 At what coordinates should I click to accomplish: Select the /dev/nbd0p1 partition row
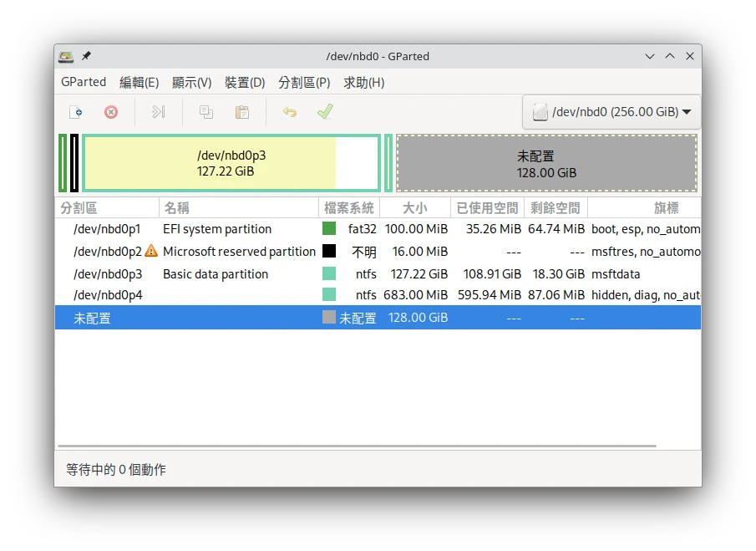[378, 229]
